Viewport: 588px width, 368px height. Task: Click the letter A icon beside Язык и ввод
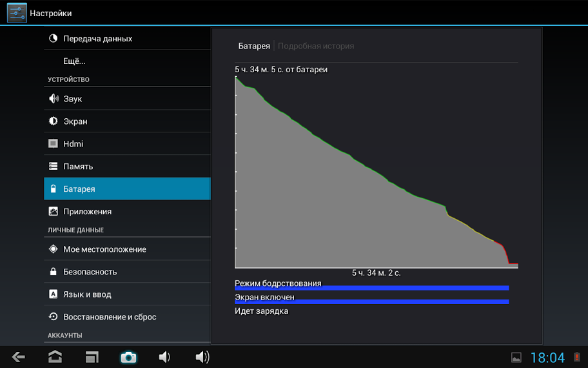pos(54,294)
